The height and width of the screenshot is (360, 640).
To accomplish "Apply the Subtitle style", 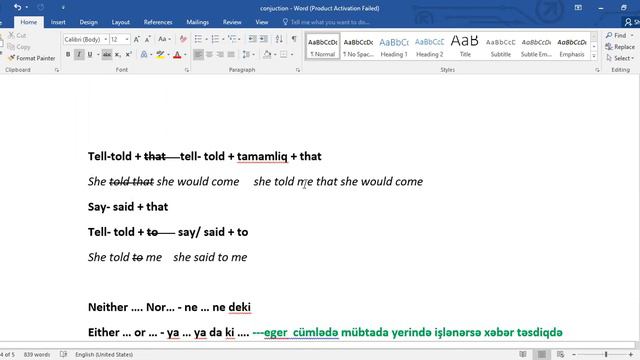I will [x=501, y=47].
